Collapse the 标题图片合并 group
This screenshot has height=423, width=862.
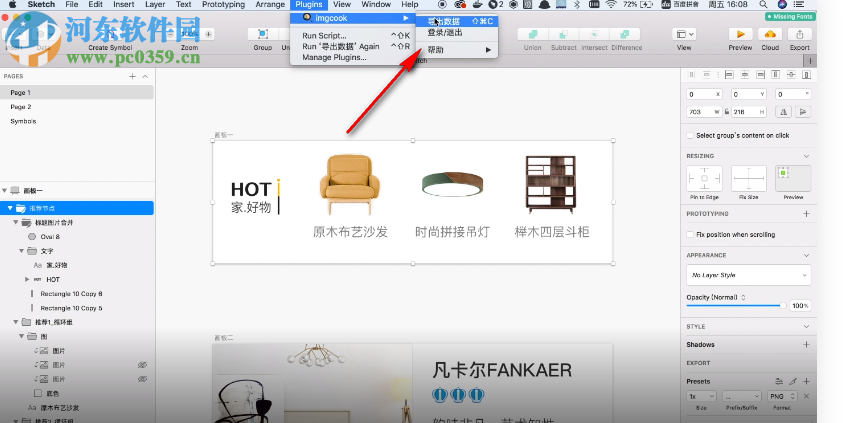pos(16,222)
